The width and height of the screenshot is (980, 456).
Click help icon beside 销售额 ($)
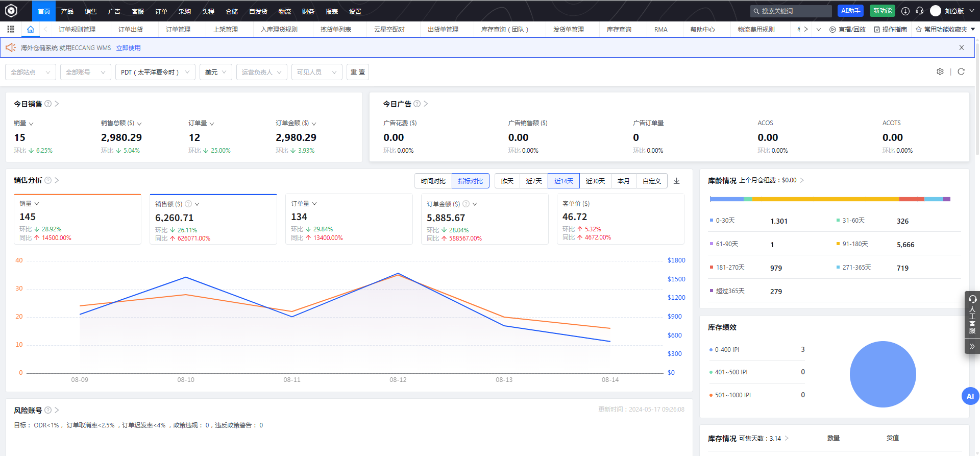click(x=188, y=204)
